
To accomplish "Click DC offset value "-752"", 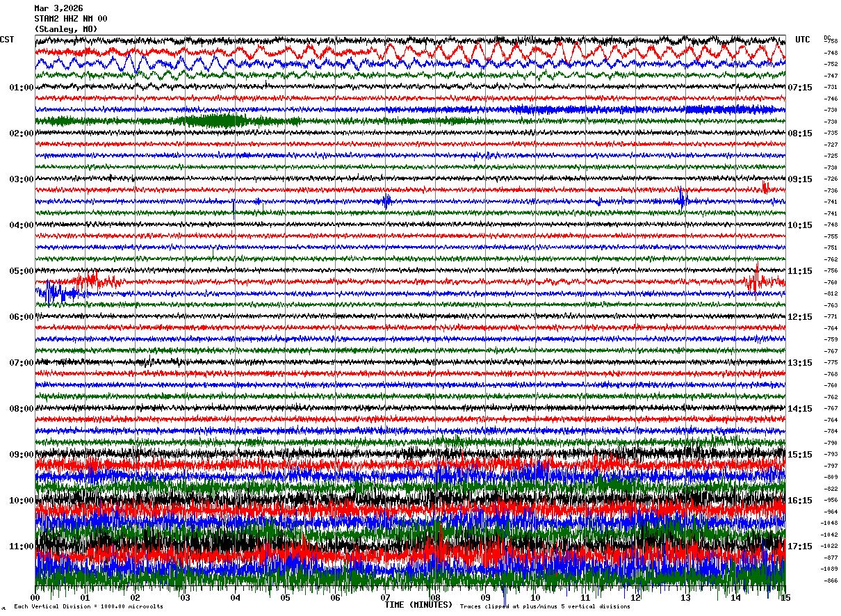I will click(x=831, y=64).
